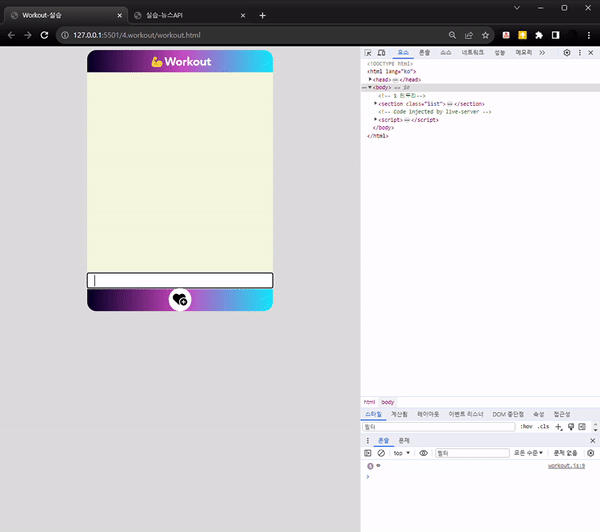
Task: Select the live-server comment line
Action: tap(435, 112)
